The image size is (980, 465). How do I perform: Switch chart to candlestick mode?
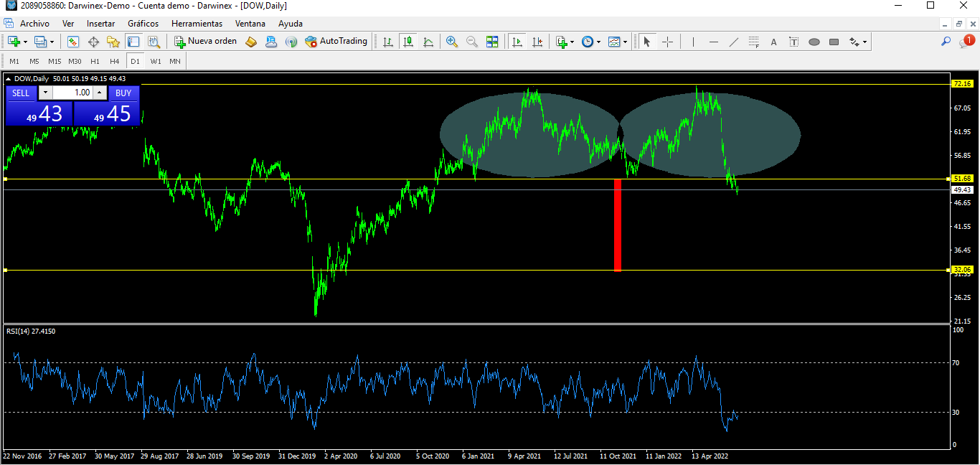coord(408,42)
